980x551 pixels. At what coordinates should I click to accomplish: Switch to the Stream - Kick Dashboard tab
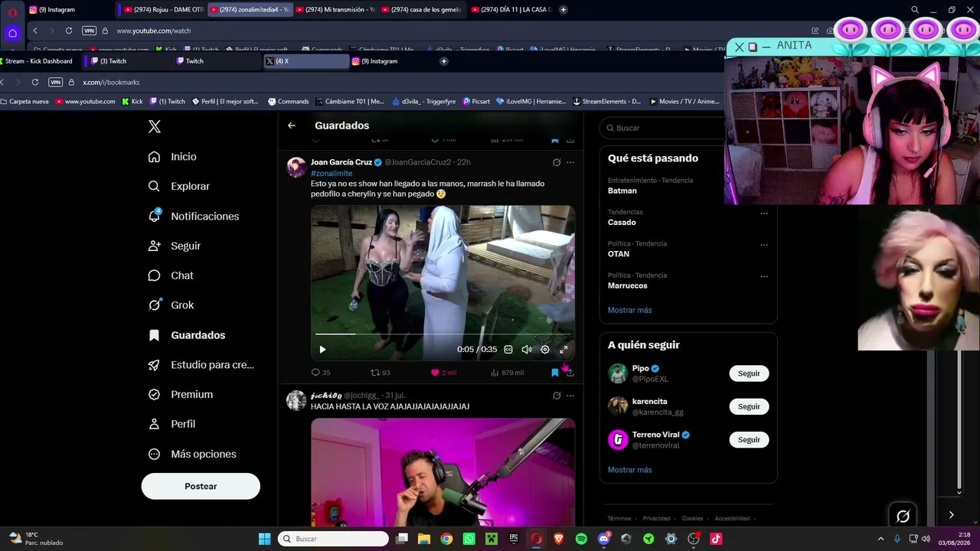click(x=38, y=61)
